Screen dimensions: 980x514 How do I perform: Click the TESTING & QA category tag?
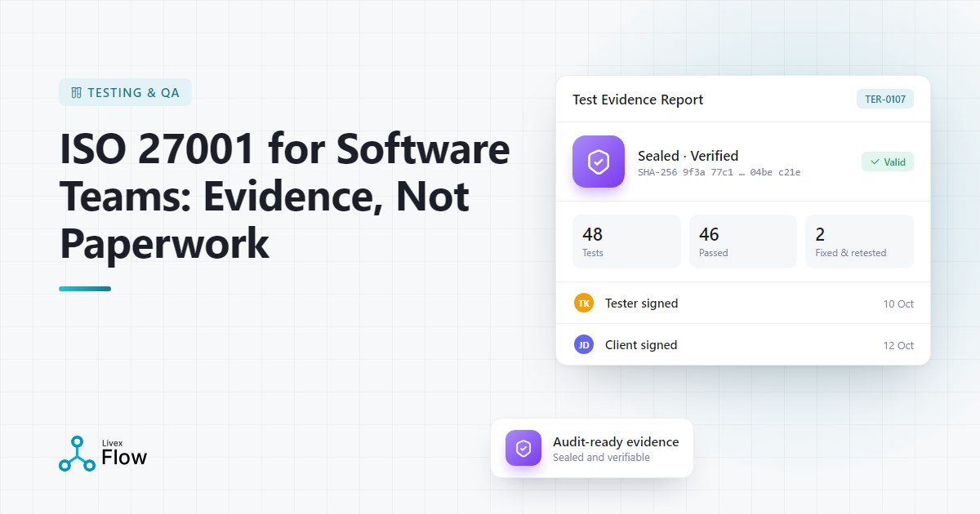[x=125, y=93]
